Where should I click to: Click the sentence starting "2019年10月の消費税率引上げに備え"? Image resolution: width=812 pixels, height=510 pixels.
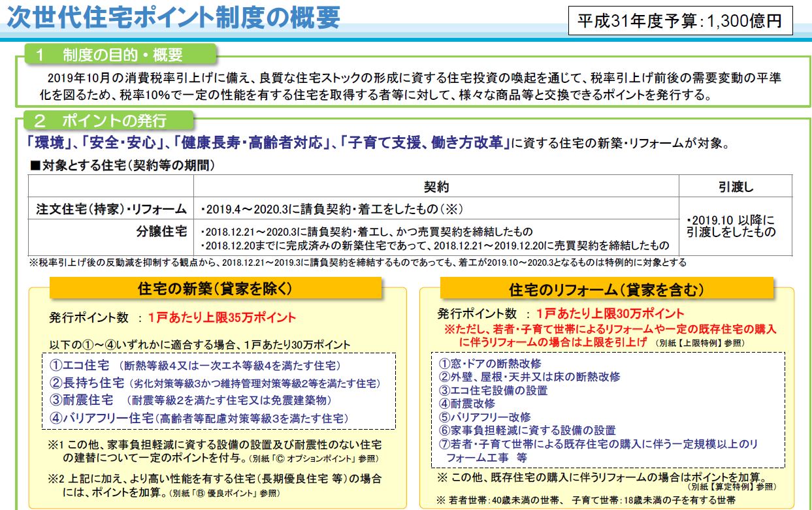click(410, 86)
